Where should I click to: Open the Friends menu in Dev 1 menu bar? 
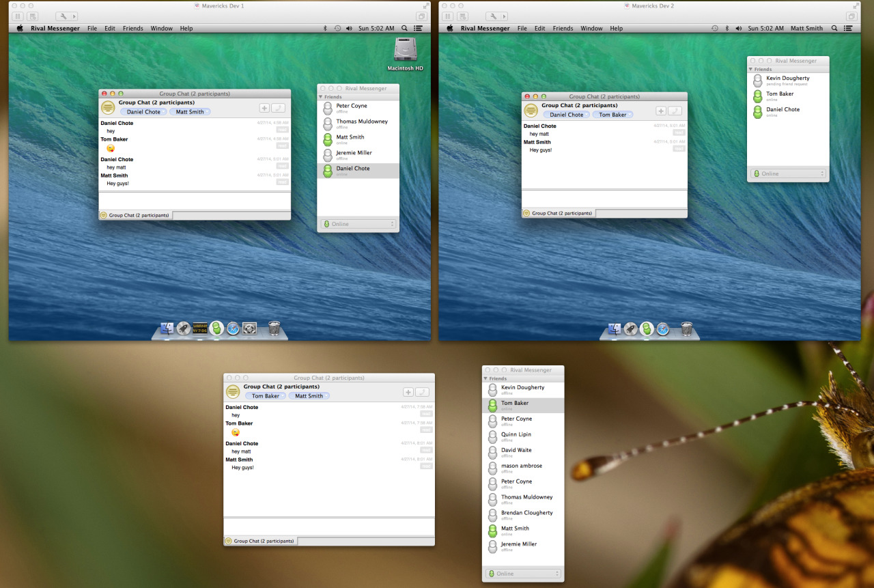[132, 29]
